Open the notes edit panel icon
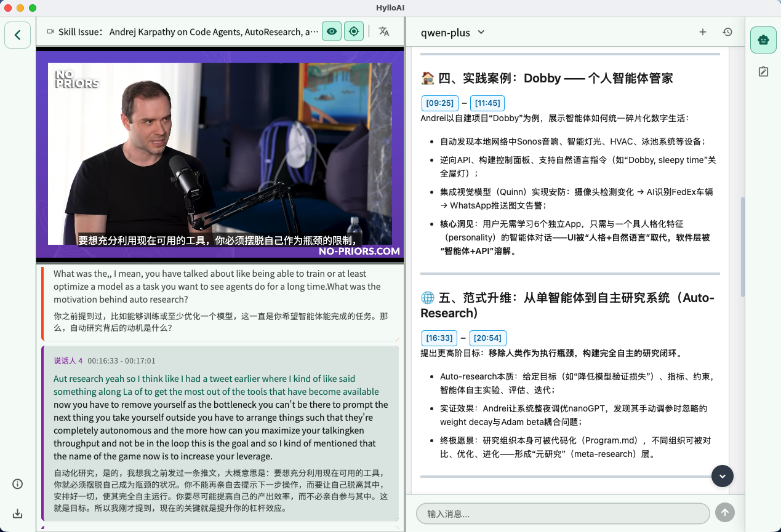781x532 pixels. click(763, 72)
